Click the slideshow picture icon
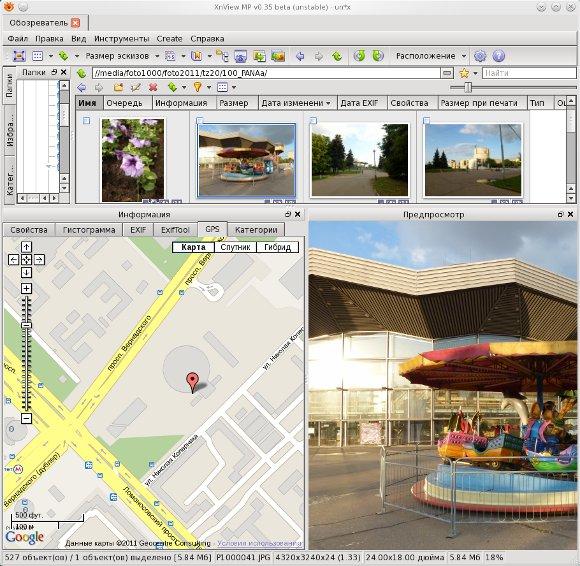This screenshot has height=566, width=580. [278, 56]
